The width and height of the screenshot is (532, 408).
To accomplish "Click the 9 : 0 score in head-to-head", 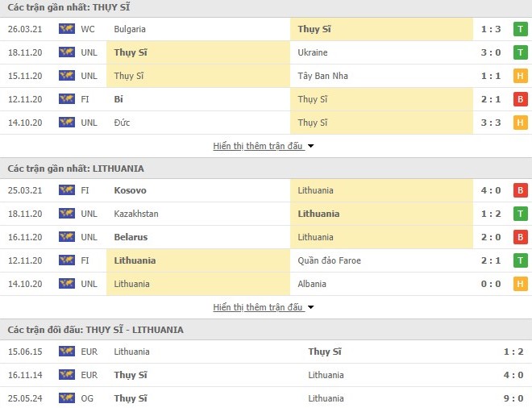I will 514,398.
